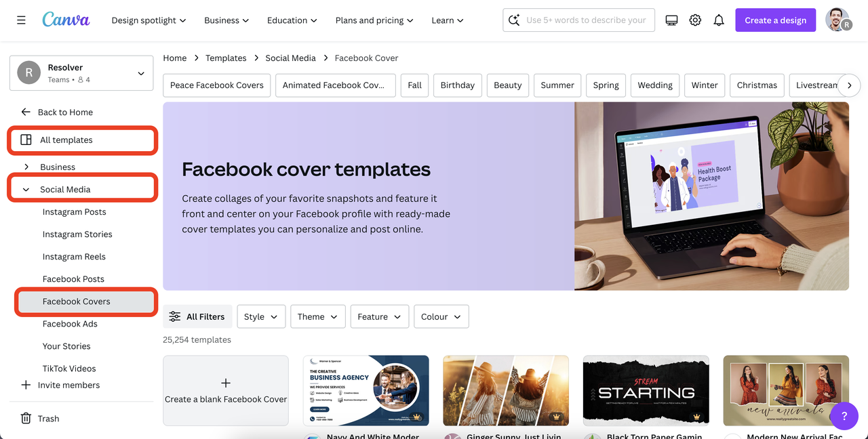
Task: Select the Spring category chip
Action: (x=606, y=85)
